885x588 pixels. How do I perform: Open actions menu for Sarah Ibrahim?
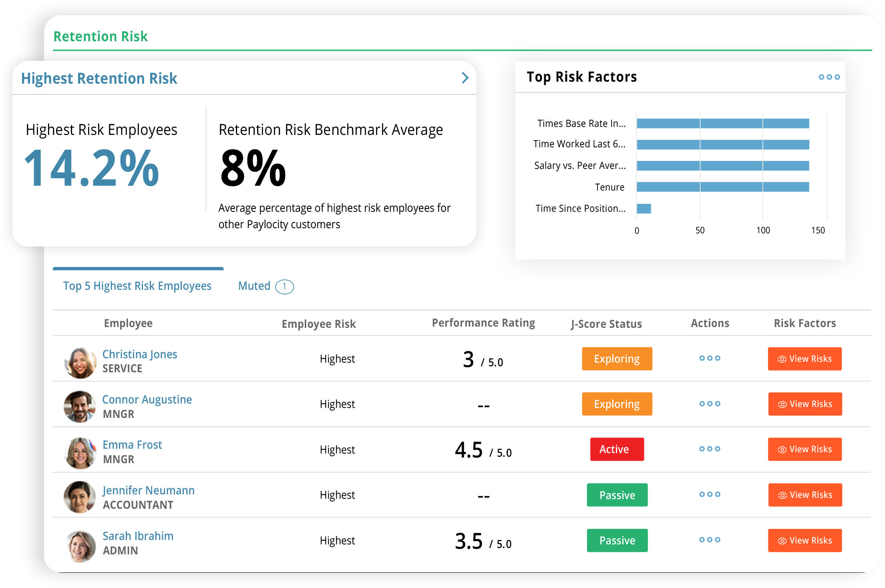[710, 540]
